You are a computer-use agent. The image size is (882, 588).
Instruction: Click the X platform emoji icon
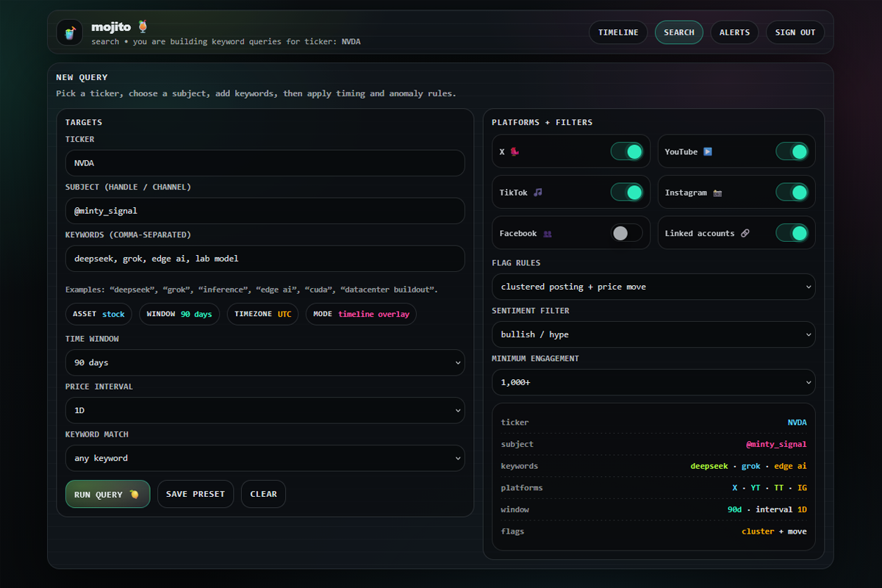[x=515, y=152]
